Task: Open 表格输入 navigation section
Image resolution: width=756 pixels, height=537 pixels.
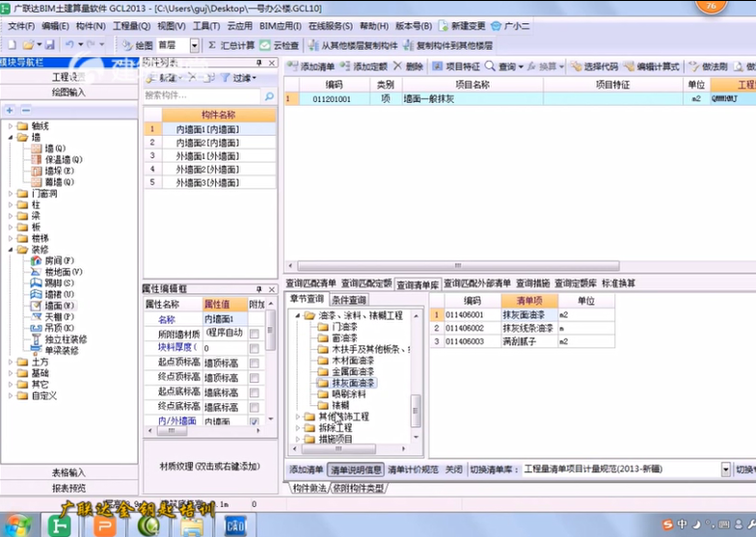Action: pos(69,472)
